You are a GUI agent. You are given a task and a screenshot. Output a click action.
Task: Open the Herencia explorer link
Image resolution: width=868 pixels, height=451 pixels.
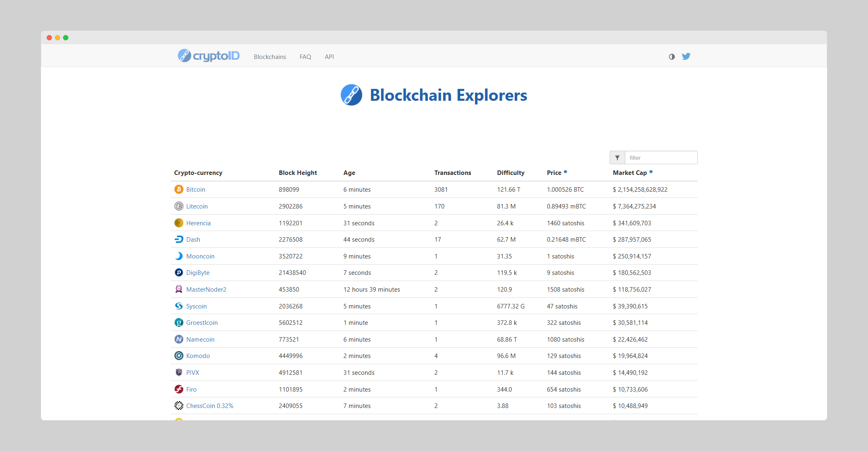coord(199,223)
